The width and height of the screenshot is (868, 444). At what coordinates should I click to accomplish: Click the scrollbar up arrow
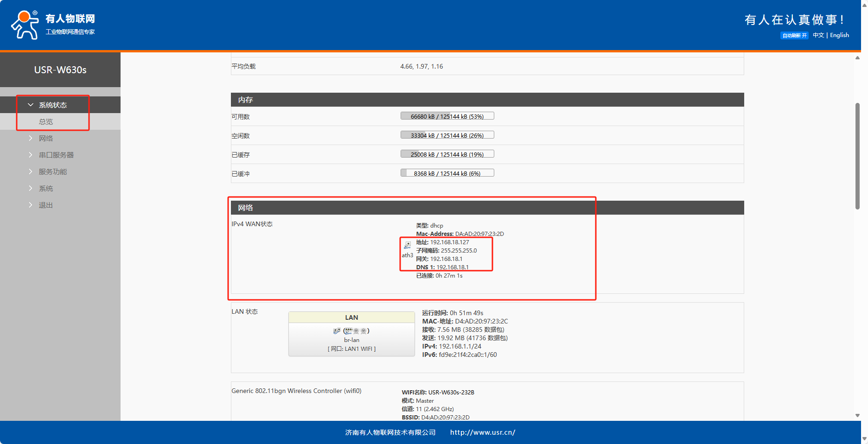857,58
